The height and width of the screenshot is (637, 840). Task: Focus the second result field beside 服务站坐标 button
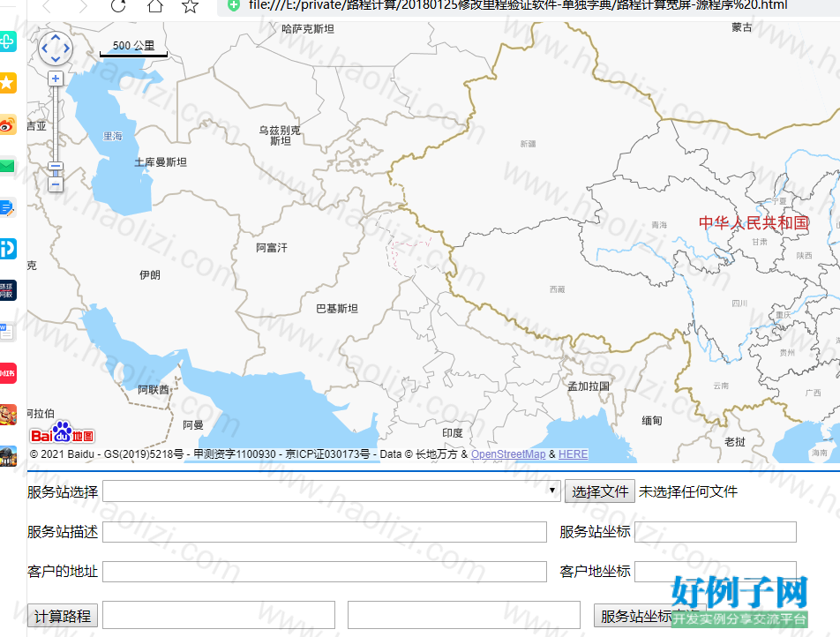pos(464,615)
